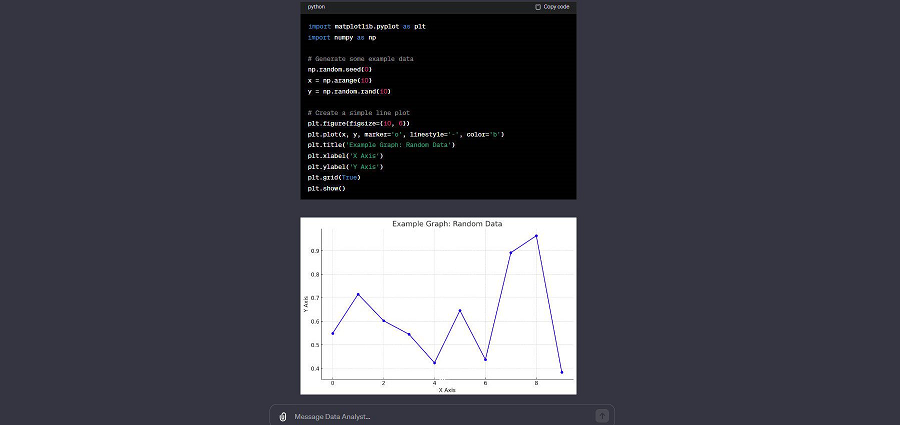Image resolution: width=900 pixels, height=425 pixels.
Task: Click the 'plt.title' code line
Action: click(381, 145)
